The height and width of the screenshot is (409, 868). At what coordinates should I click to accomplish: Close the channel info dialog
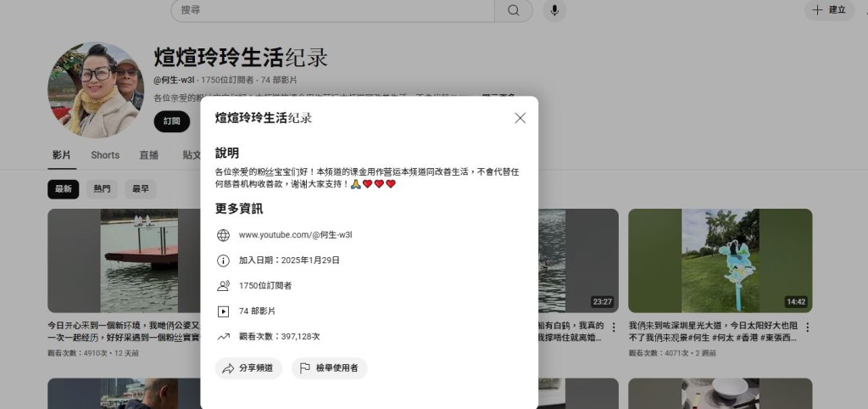pyautogui.click(x=520, y=118)
